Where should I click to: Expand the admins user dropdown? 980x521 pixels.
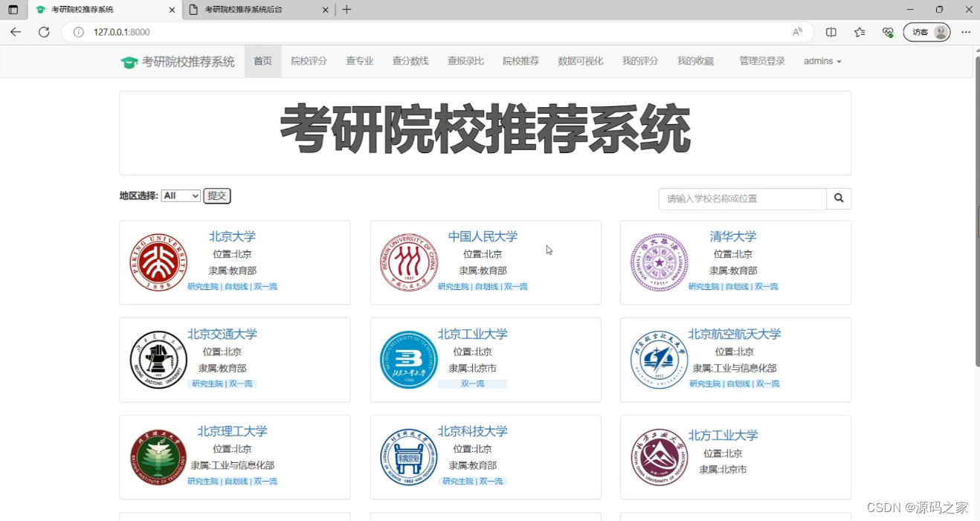click(x=822, y=61)
